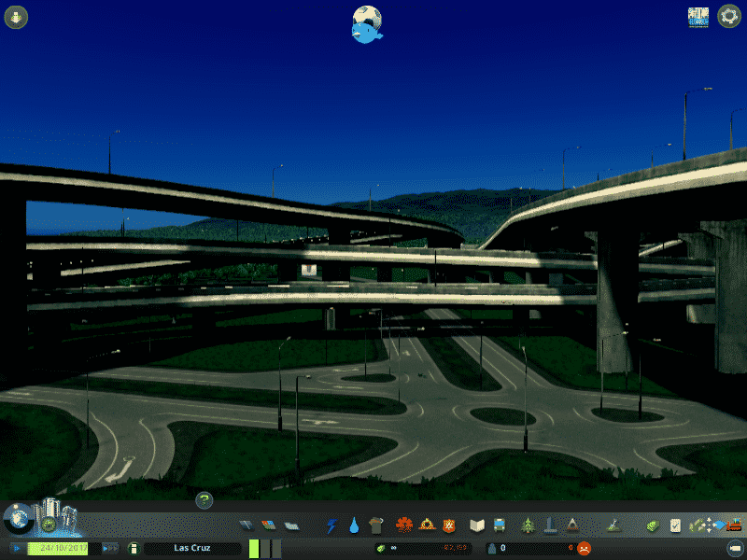747x560 pixels.
Task: Select the Garbage services icon
Action: (376, 526)
